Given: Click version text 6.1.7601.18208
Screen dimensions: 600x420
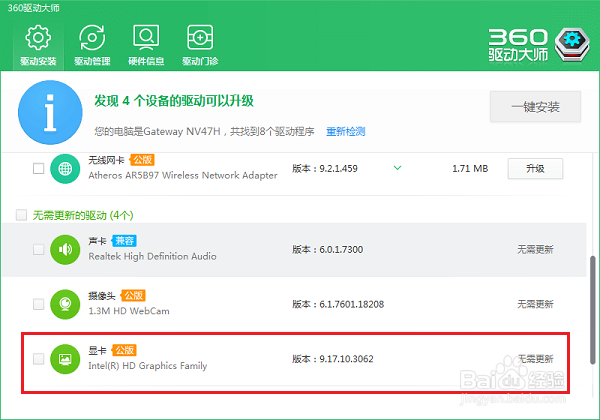Looking at the screenshot, I should (352, 304).
